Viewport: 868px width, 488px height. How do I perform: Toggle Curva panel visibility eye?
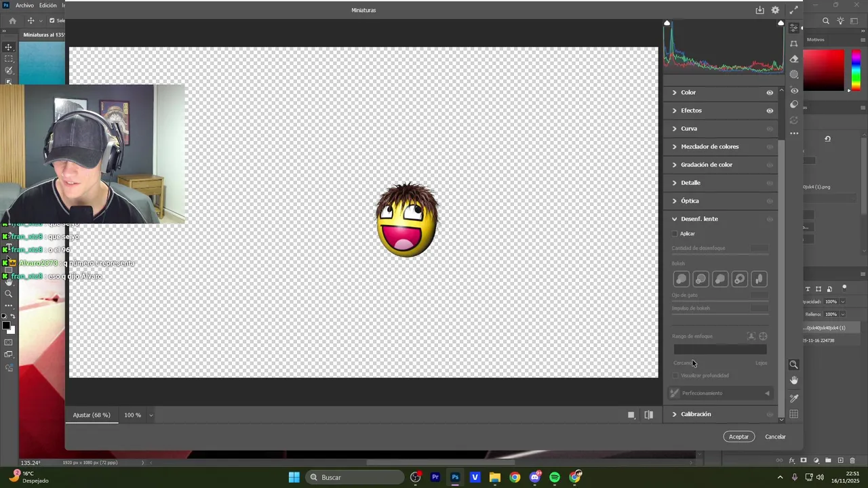pyautogui.click(x=770, y=129)
